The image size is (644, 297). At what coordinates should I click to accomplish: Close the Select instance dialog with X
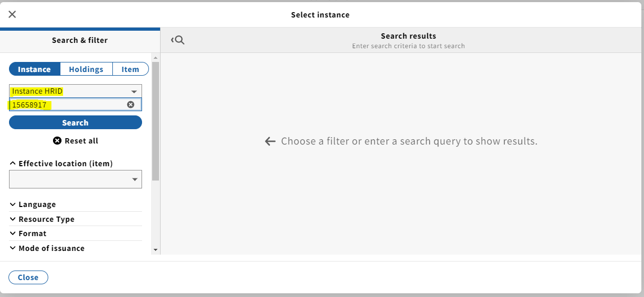tap(12, 14)
